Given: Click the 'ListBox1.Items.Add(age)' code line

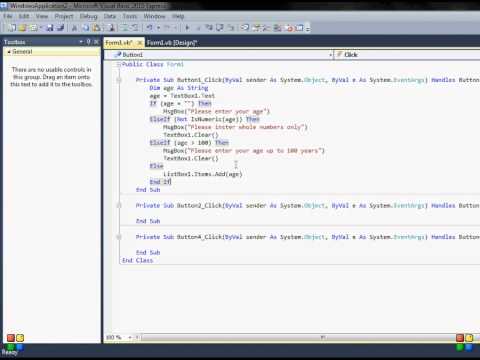Looking at the screenshot, I should [203, 174].
